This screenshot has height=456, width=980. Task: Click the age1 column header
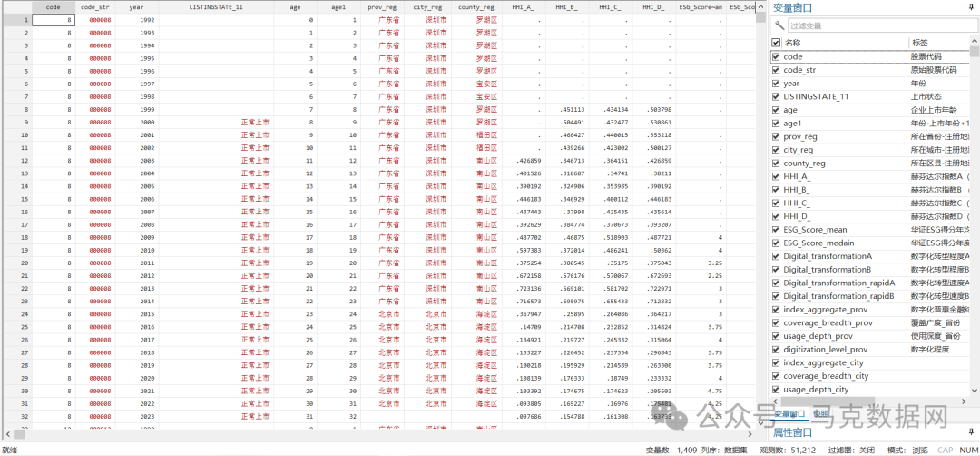[338, 7]
